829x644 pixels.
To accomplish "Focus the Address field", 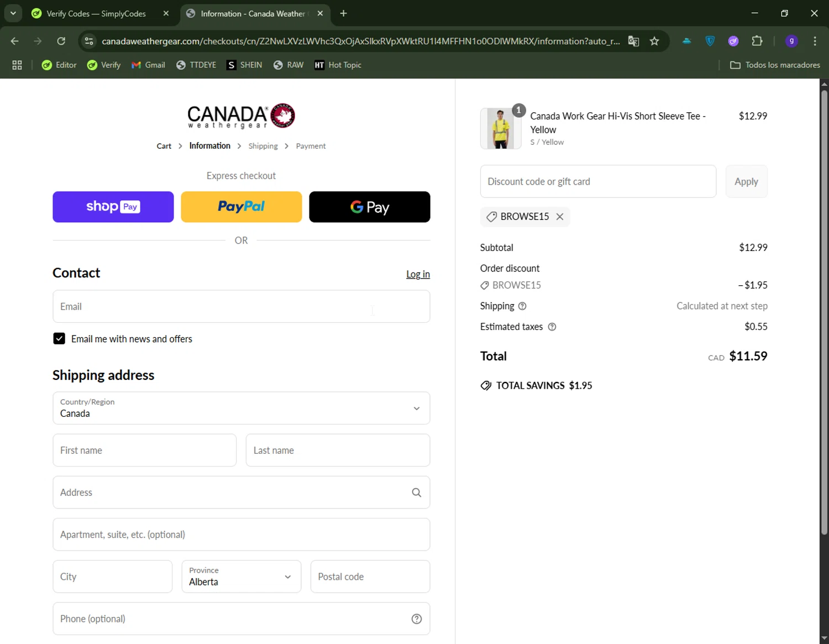I will coord(242,492).
